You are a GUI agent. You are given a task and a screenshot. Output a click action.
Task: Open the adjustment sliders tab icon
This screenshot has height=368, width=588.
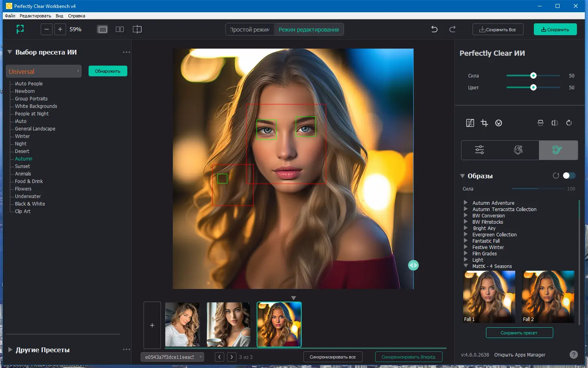[480, 150]
